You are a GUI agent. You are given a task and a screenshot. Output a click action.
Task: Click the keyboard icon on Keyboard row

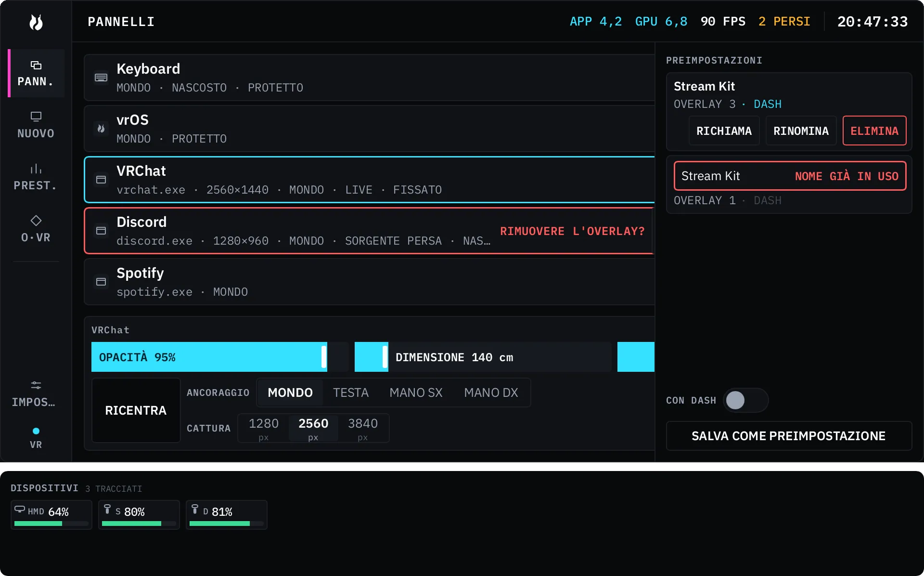101,78
